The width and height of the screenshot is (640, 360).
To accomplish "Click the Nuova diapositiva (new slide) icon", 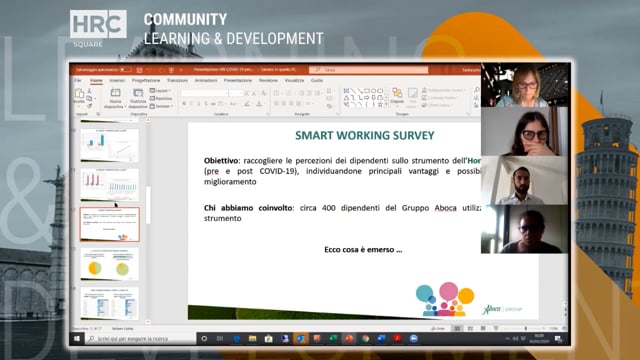I will (x=116, y=93).
